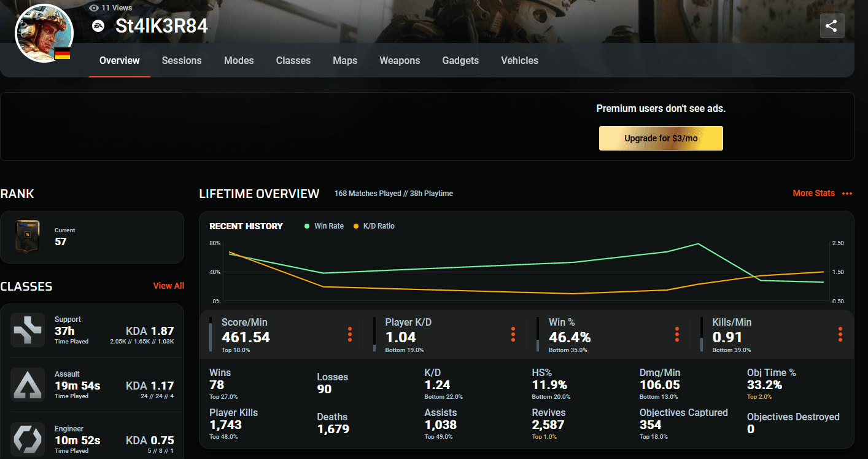The image size is (868, 459).
Task: Click the K/D 1.24 stat
Action: [444, 384]
